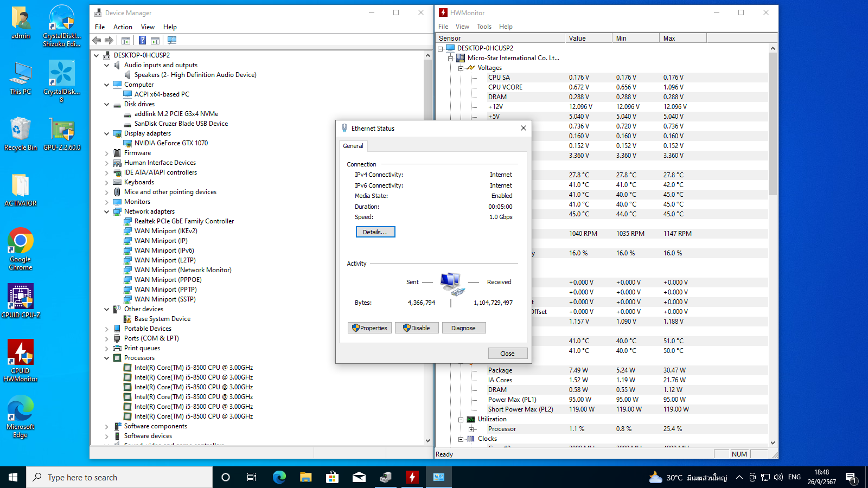Collapse the Processors node
Screen dimensions: 868x488
(107, 358)
